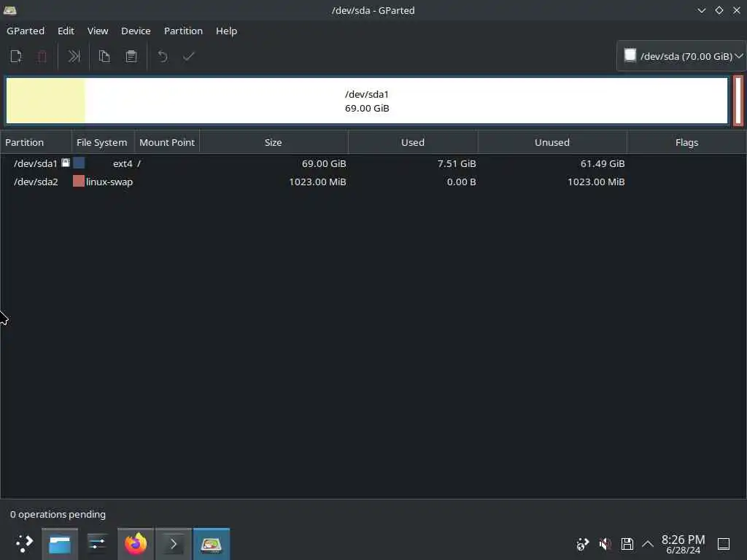Click the lock icon beside /dev/sda1

coord(66,163)
